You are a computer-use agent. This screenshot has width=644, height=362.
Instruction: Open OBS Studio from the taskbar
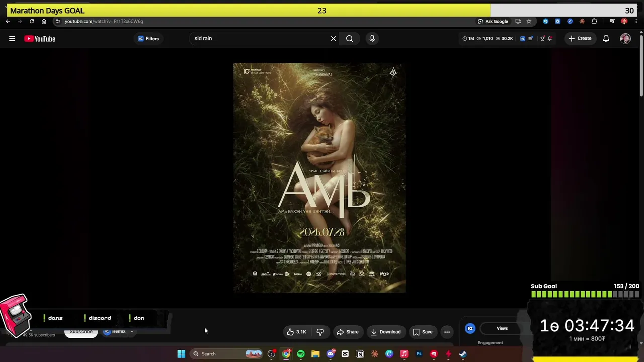(271, 354)
